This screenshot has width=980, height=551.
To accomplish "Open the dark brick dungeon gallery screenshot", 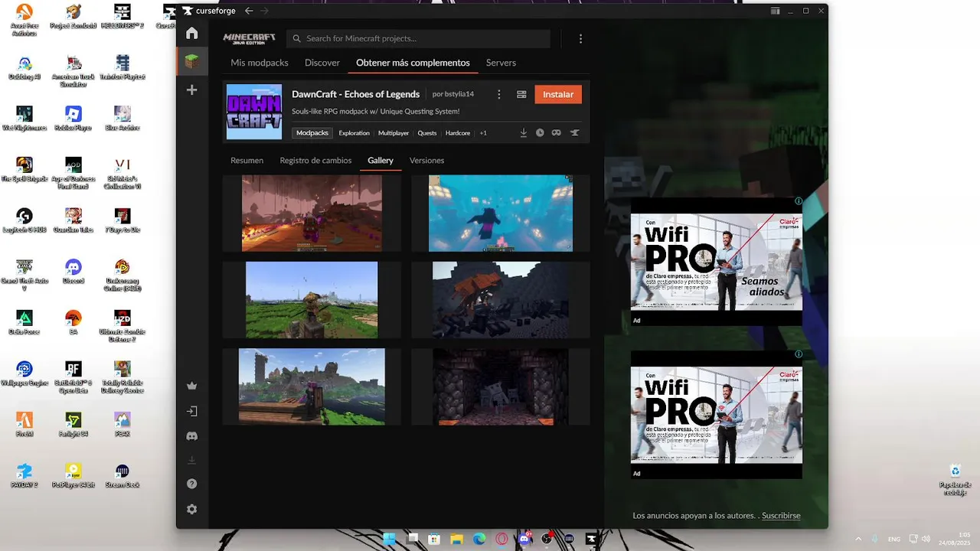I will [501, 386].
